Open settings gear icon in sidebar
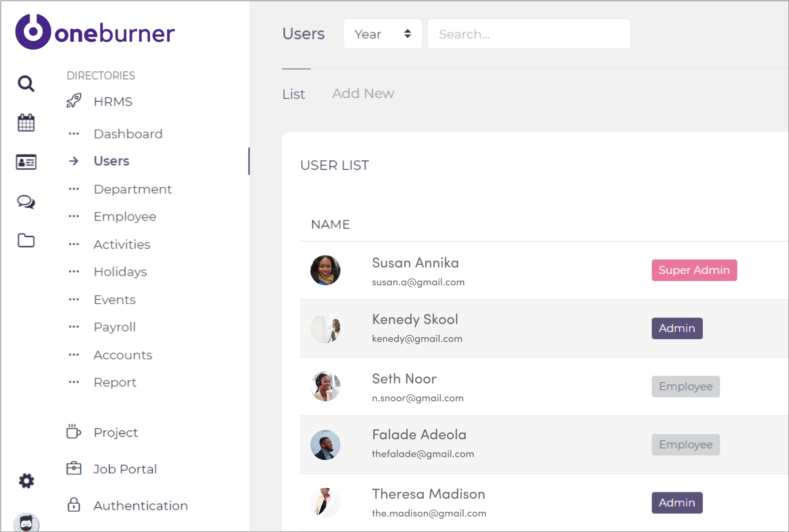The height and width of the screenshot is (532, 789). 26,481
